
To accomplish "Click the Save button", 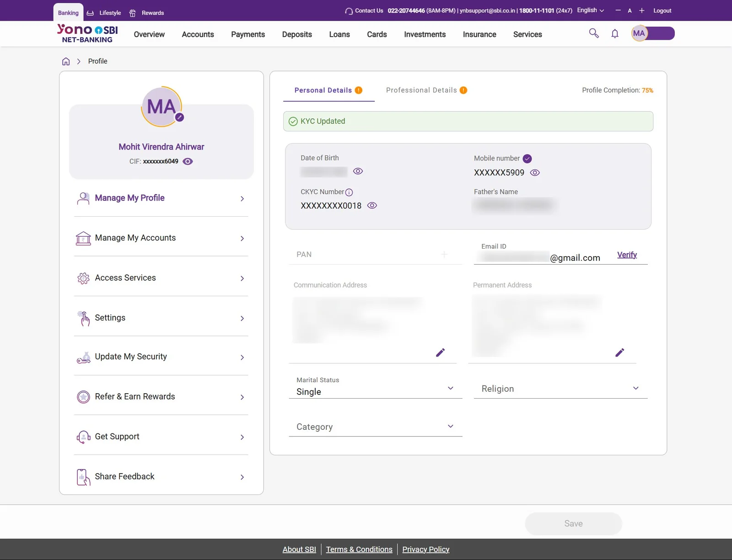I will click(x=573, y=523).
